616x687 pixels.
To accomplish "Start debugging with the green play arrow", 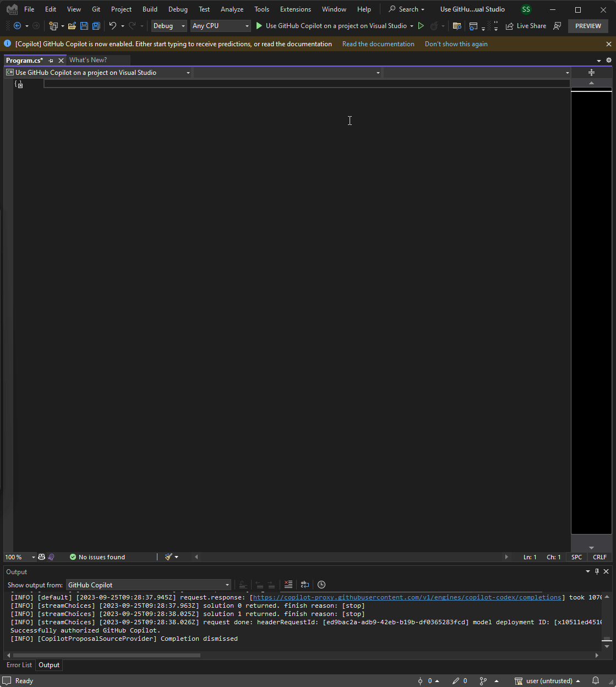I will (259, 26).
